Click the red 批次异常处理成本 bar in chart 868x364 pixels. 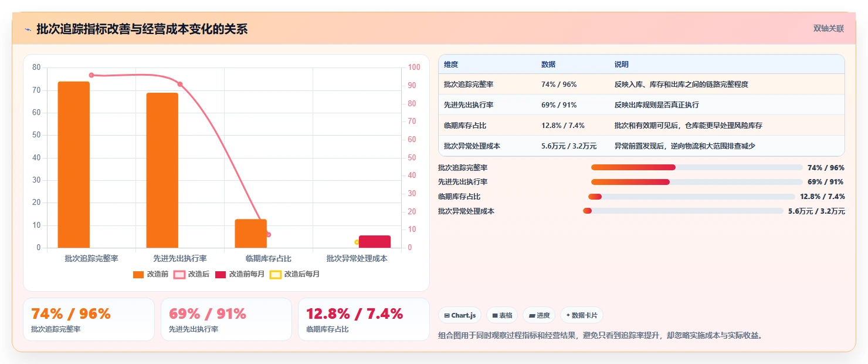click(x=375, y=242)
